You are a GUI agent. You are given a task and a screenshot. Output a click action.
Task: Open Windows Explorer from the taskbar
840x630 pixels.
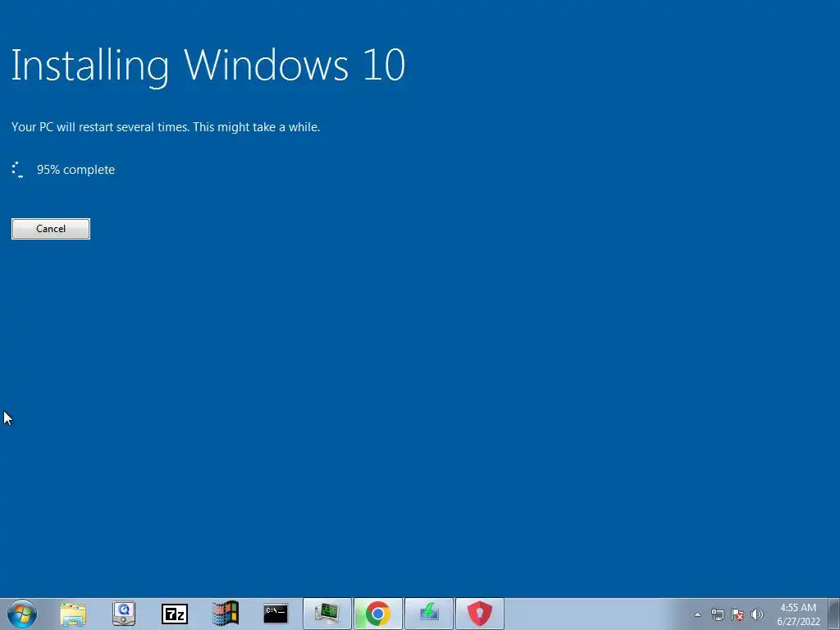click(73, 614)
